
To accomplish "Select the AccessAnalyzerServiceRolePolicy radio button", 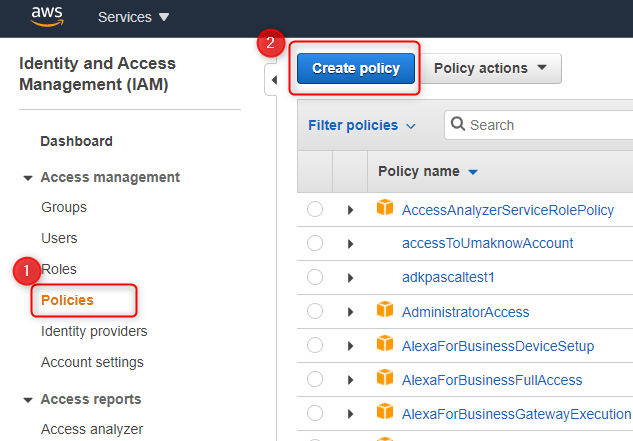I will (315, 209).
